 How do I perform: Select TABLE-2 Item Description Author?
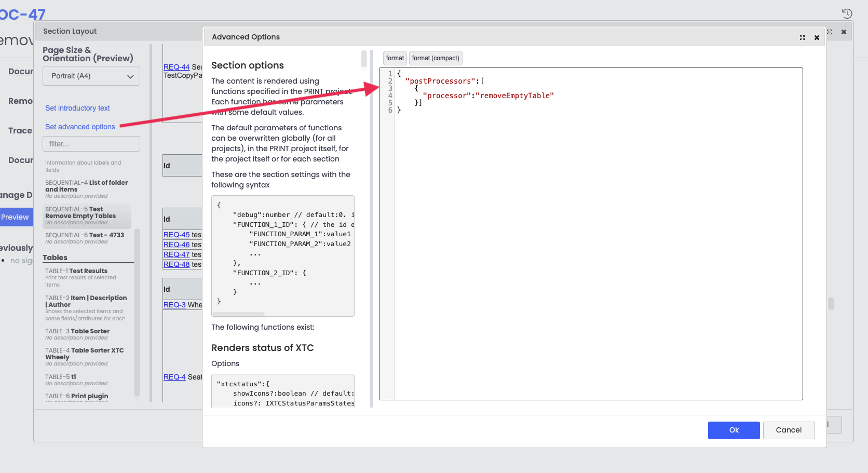pyautogui.click(x=87, y=308)
